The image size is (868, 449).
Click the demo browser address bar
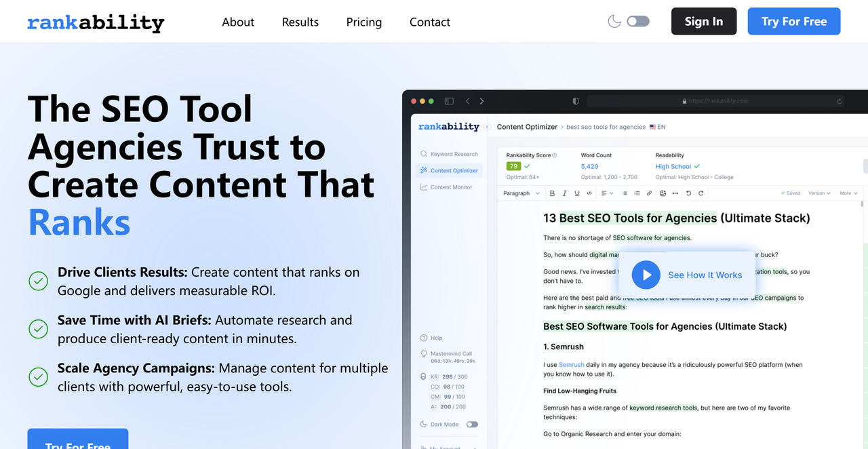click(x=716, y=101)
